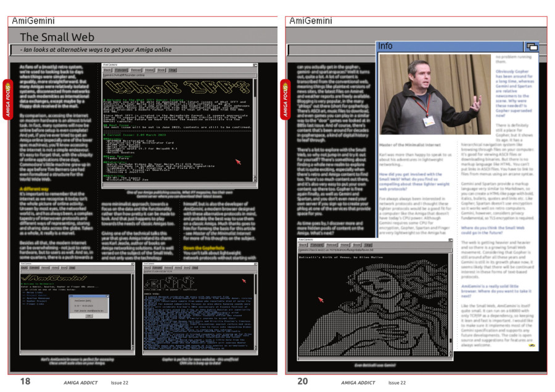
Task: Click Book in the Venus ASCII art window
Action: (x=357, y=245)
